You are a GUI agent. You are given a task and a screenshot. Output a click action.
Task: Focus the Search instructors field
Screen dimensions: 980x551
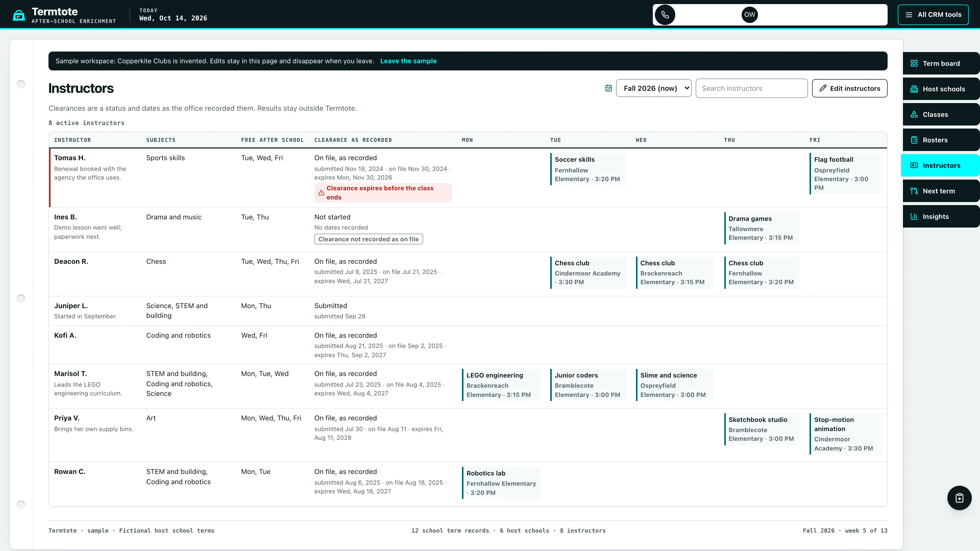click(x=751, y=88)
